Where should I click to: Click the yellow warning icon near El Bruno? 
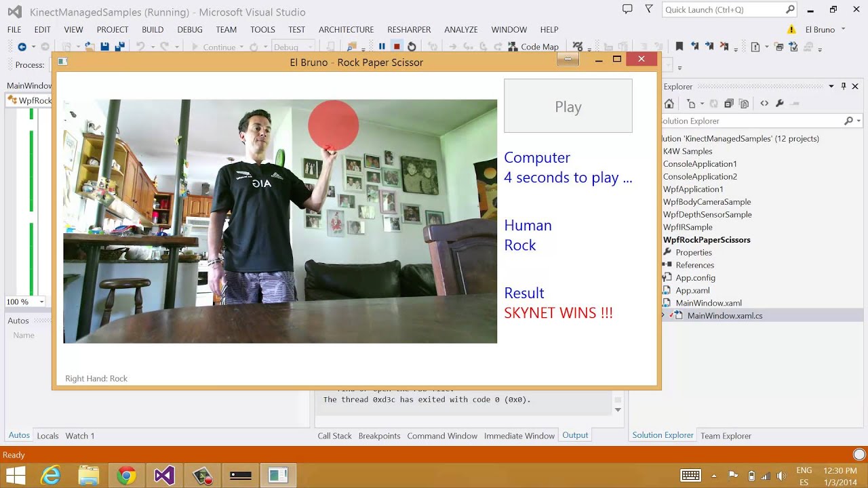coord(791,30)
